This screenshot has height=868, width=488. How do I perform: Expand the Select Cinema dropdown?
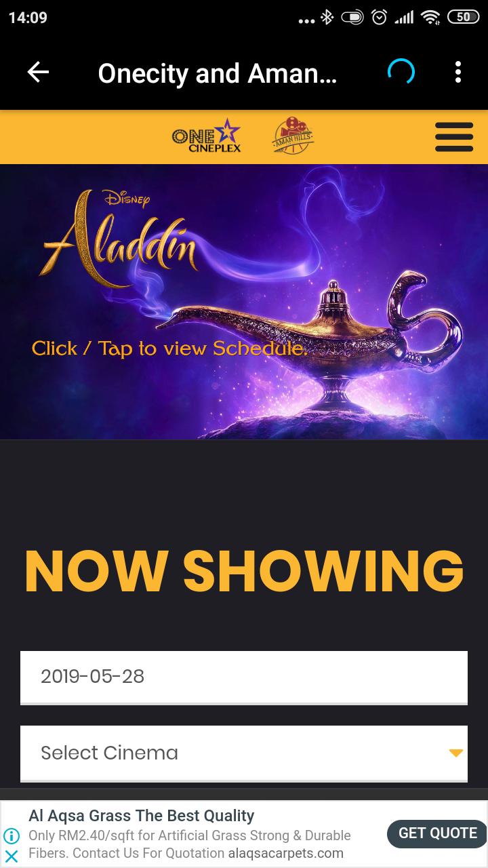pyautogui.click(x=244, y=753)
